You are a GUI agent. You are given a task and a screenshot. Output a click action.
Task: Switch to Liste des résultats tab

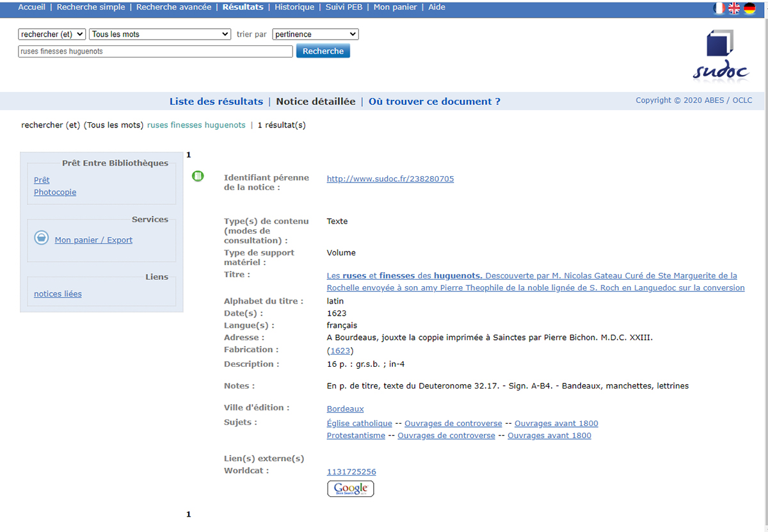tap(216, 101)
